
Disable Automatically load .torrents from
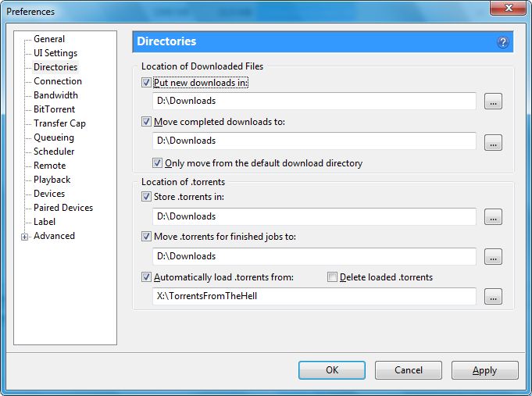coord(146,277)
